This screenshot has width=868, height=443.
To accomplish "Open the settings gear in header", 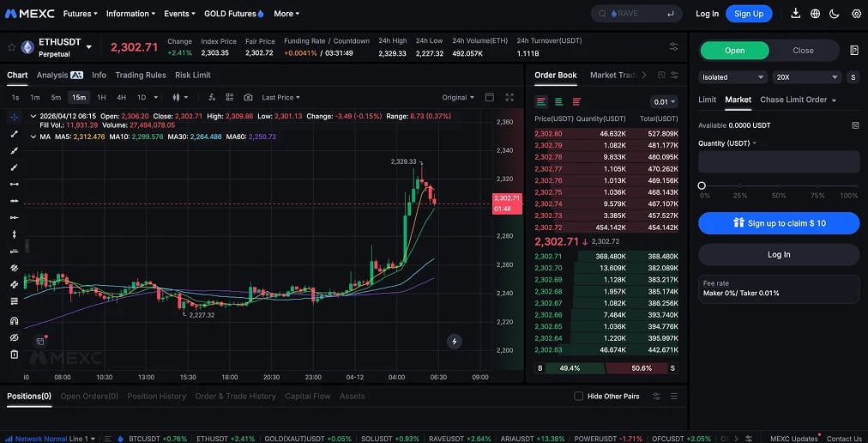I will 856,13.
